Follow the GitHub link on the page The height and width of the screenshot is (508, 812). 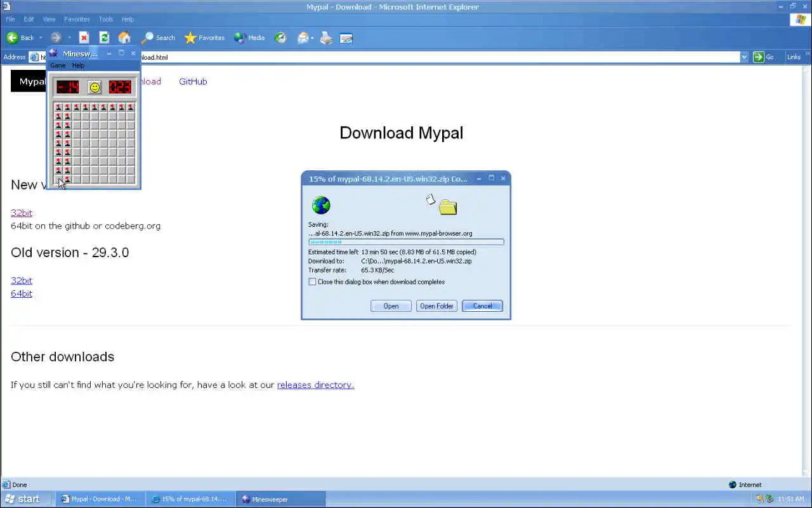(x=193, y=81)
